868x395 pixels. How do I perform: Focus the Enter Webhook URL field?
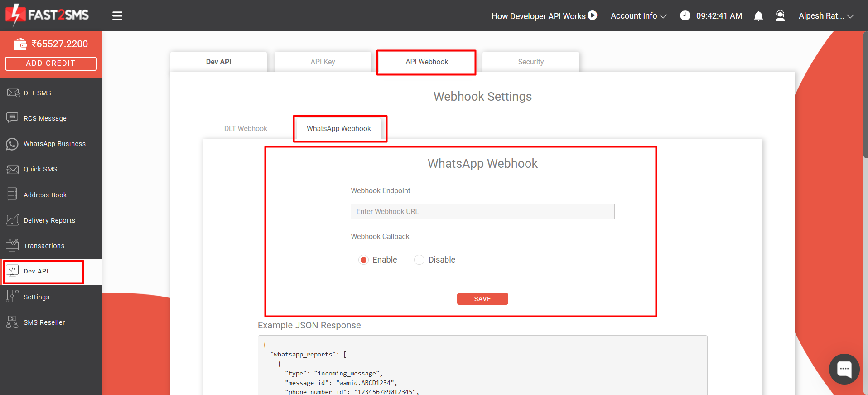pos(482,211)
